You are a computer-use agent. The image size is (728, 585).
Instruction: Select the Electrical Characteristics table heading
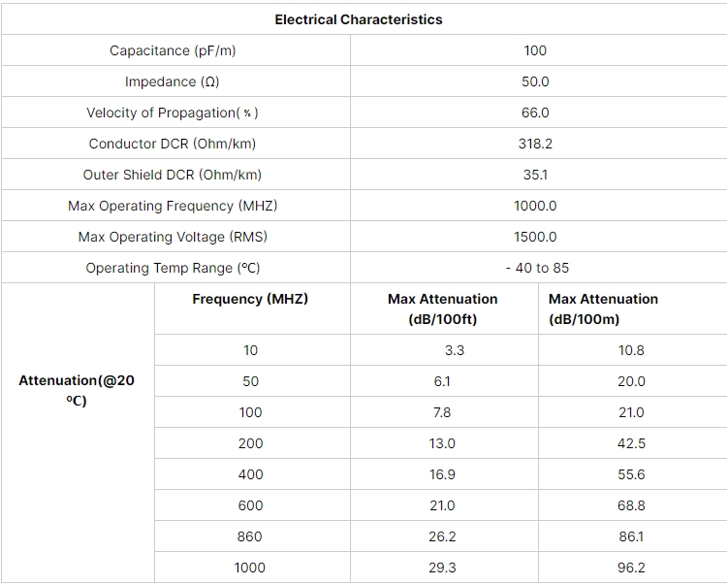coord(359,19)
